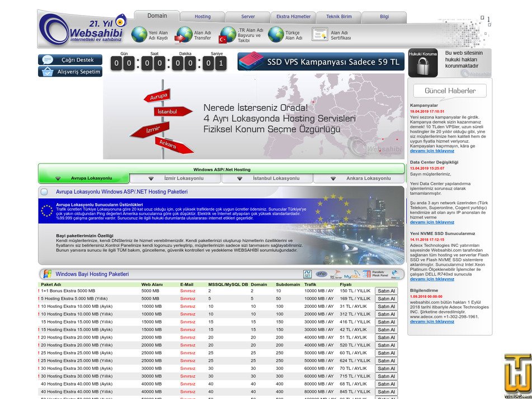532x399 pixels.
Task: Click Satın Al for 70 TL / AYLIK
Action: click(x=386, y=368)
